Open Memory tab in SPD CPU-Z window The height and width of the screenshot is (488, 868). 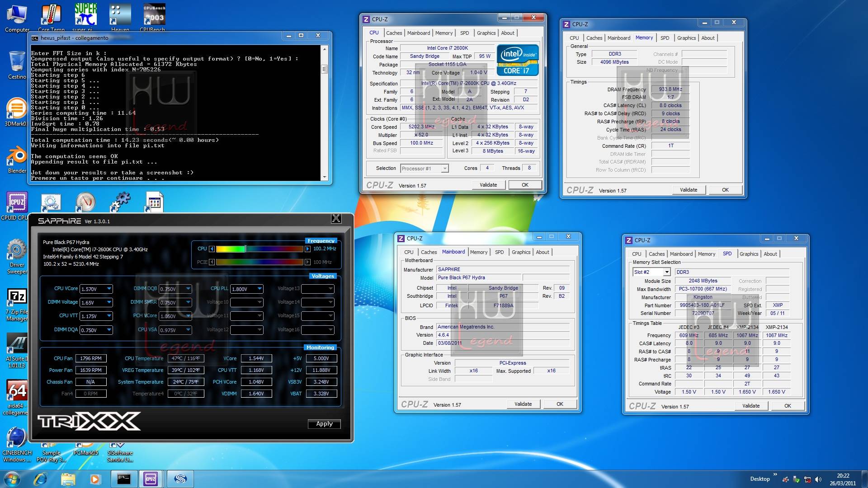(706, 254)
